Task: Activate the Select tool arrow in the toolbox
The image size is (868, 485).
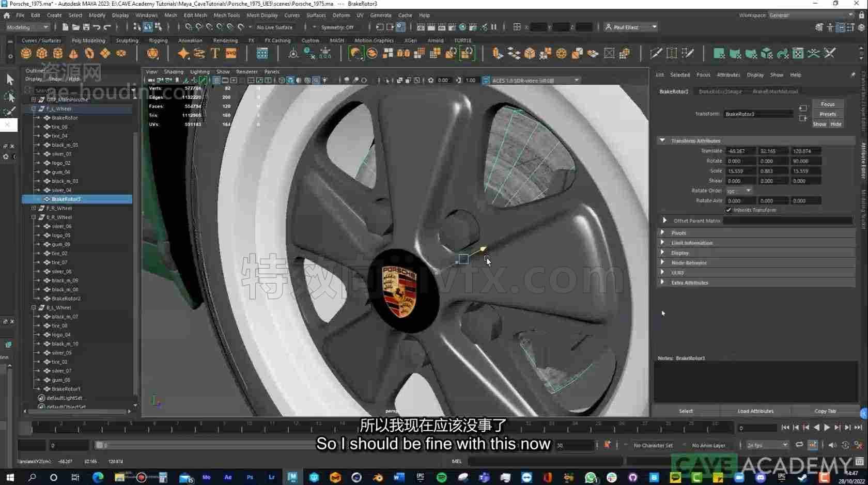Action: click(10, 80)
